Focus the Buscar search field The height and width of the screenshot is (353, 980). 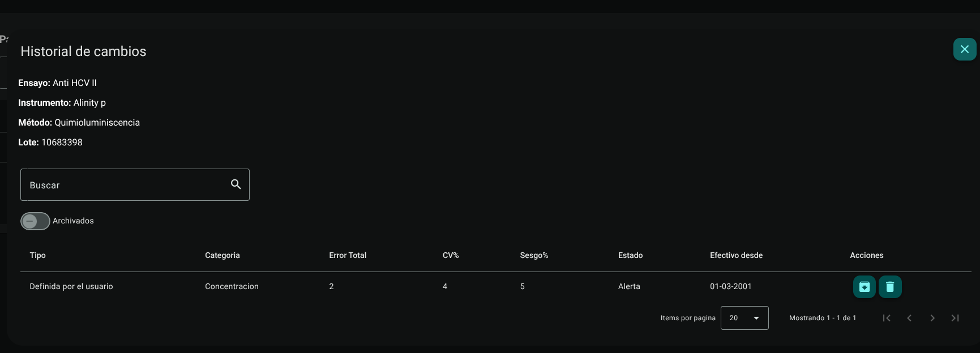pos(135,184)
